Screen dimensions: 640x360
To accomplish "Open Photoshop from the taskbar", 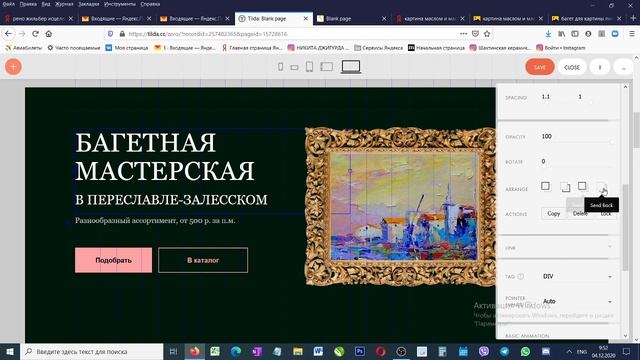I will click(360, 351).
